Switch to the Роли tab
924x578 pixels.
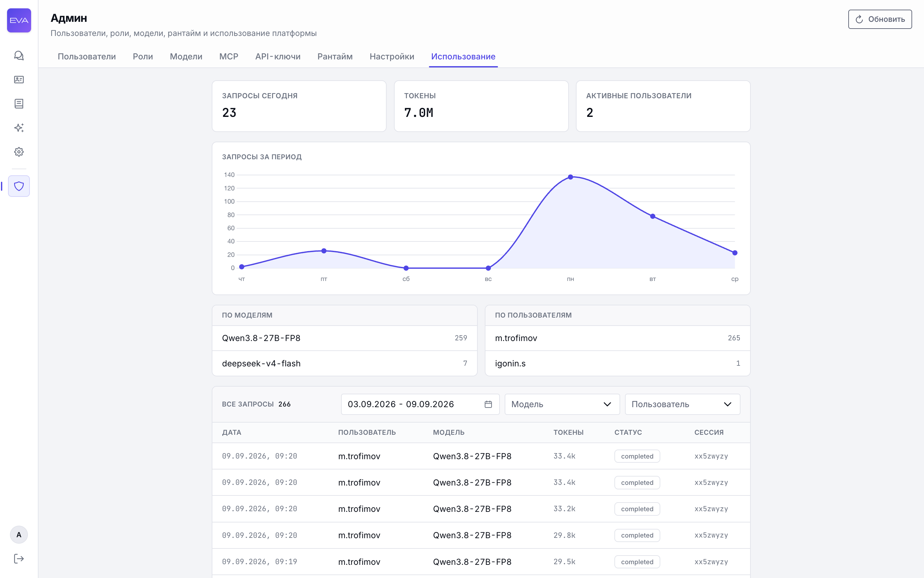pyautogui.click(x=143, y=57)
